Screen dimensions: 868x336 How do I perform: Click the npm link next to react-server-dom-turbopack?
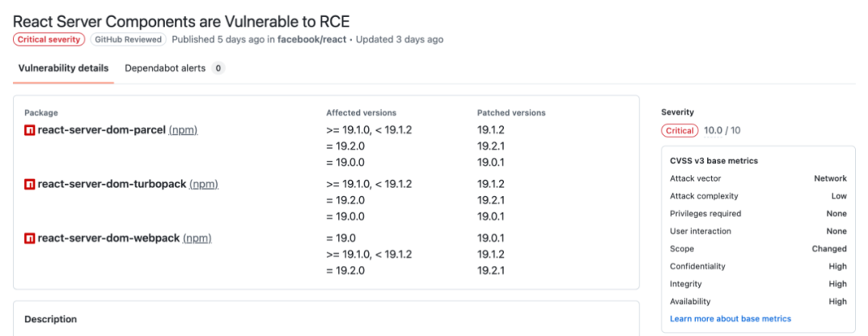point(204,184)
